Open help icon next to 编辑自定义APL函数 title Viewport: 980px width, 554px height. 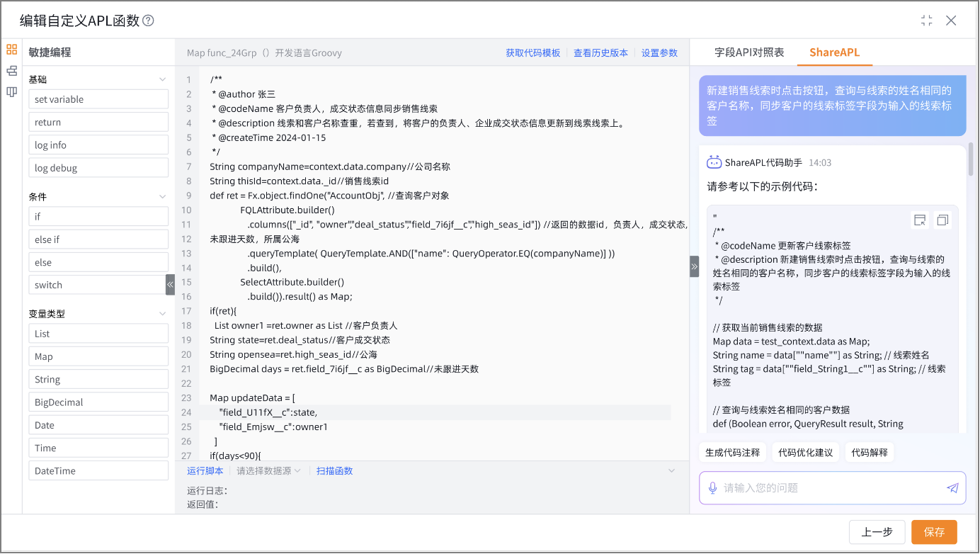(x=148, y=21)
